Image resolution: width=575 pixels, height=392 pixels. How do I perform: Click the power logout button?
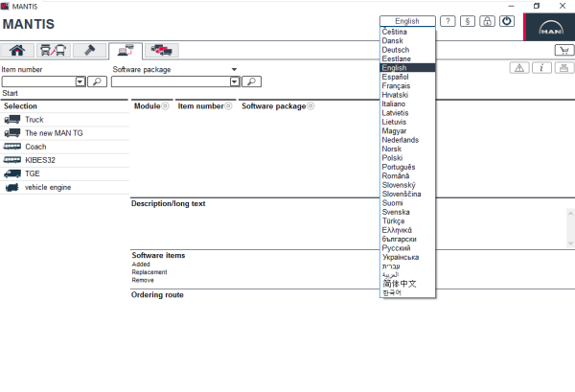pyautogui.click(x=507, y=21)
